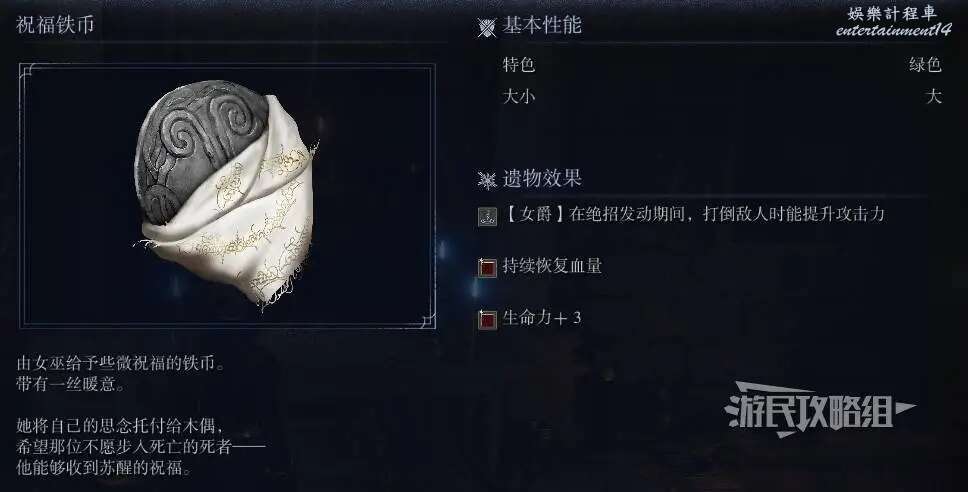The width and height of the screenshot is (968, 492).
Task: Click the red icon beside 生命力+3
Action: pos(487,319)
